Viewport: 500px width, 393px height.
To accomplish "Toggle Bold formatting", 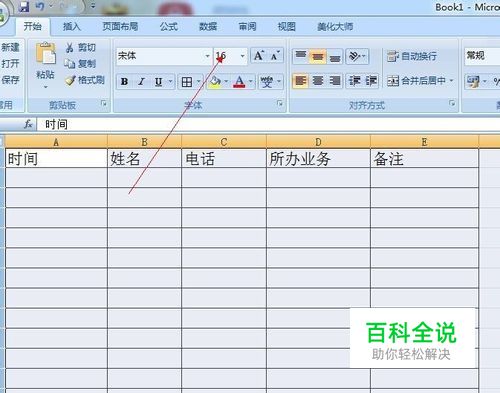I will pos(125,82).
